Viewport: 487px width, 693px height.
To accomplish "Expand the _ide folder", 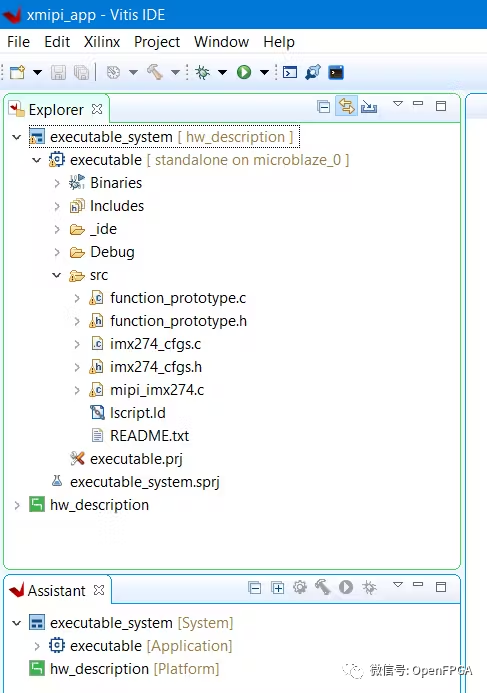I will tap(57, 229).
